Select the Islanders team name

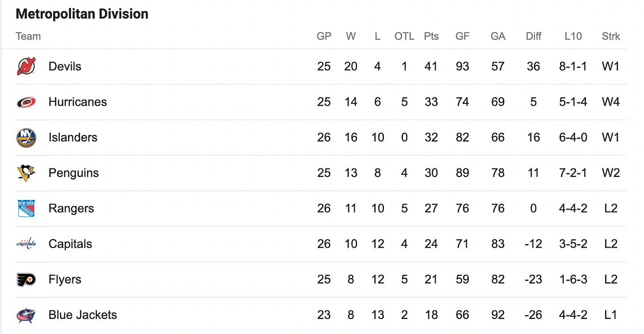73,138
